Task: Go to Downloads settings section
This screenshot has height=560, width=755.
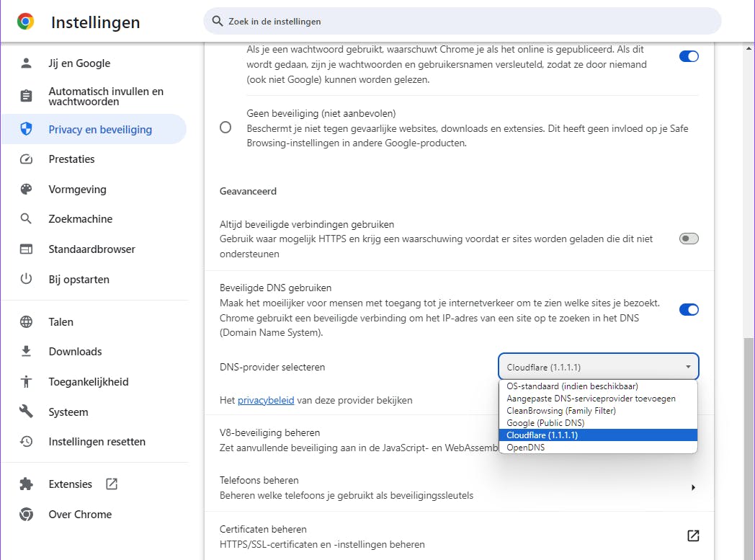Action: coord(75,352)
